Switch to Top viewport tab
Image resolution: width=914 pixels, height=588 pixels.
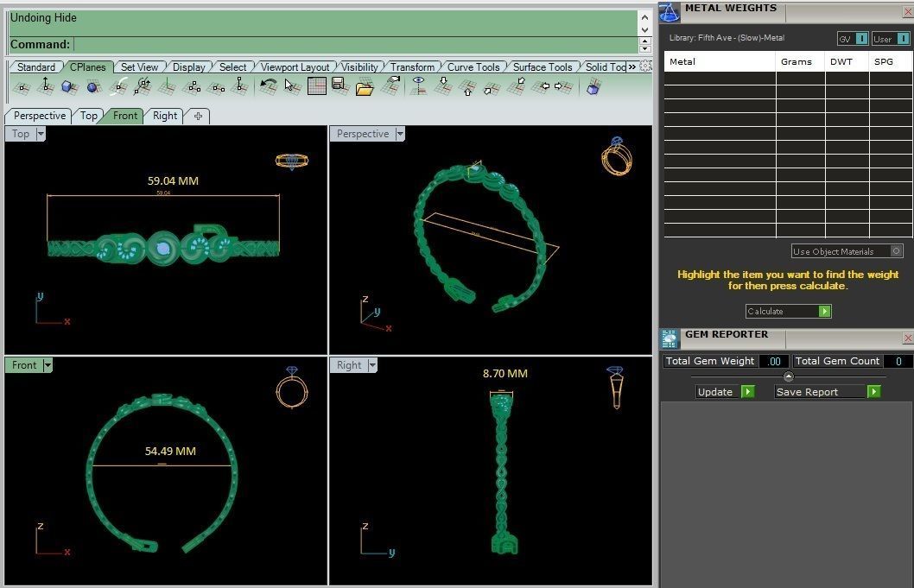[89, 116]
